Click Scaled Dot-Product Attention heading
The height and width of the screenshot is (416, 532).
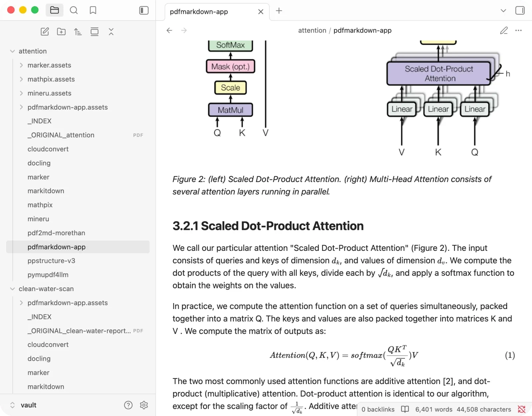(268, 226)
